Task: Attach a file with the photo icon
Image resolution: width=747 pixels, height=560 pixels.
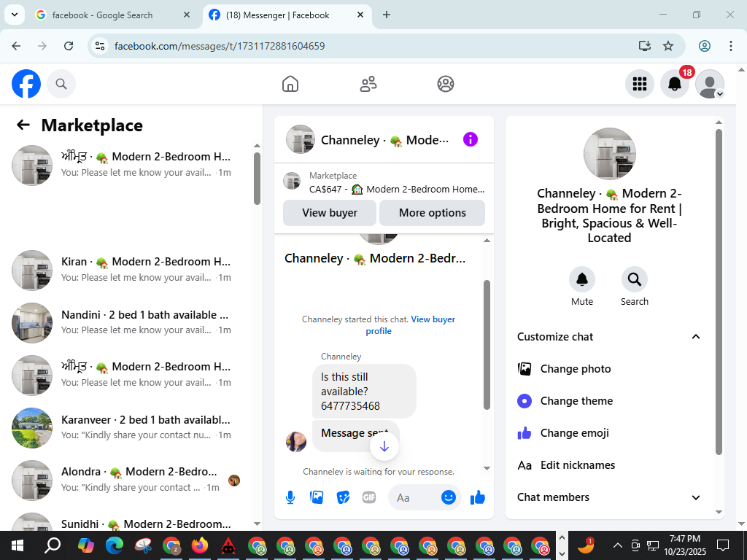Action: tap(317, 497)
